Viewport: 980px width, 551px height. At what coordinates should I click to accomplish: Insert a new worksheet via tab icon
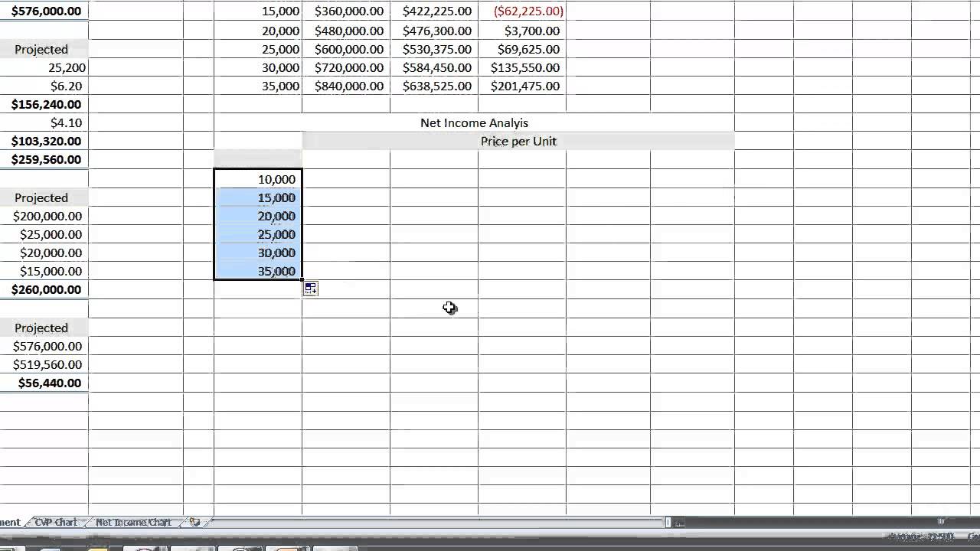pos(194,522)
